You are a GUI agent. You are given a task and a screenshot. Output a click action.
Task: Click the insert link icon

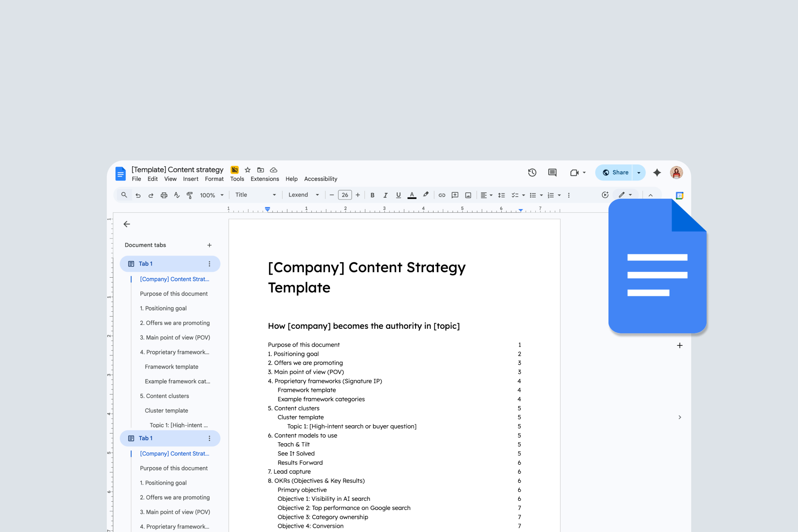pyautogui.click(x=442, y=195)
